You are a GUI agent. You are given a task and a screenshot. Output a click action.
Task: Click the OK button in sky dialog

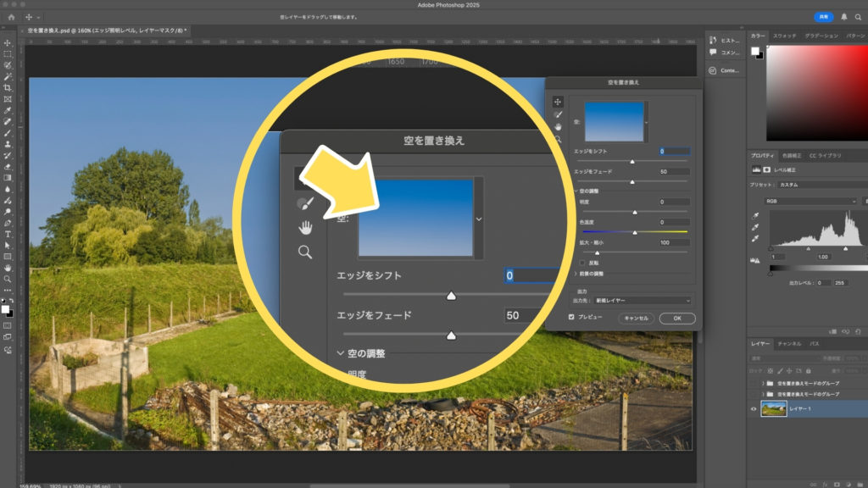[676, 319]
